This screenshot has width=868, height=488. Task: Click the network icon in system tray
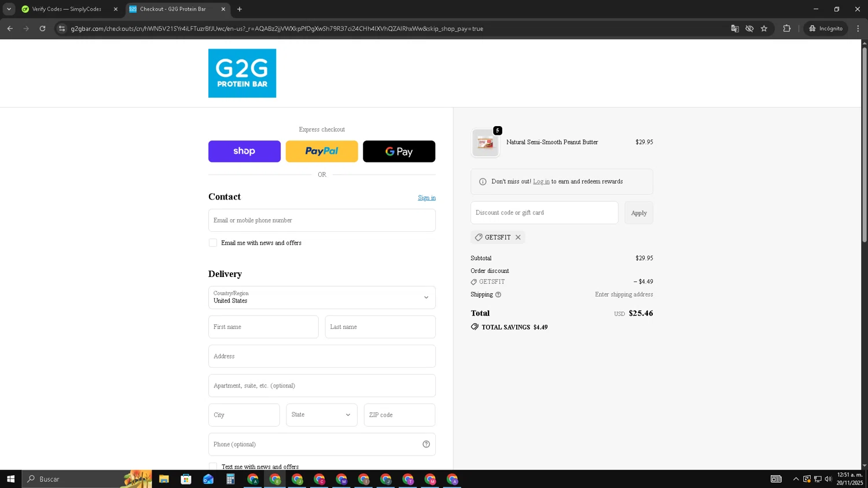point(818,479)
